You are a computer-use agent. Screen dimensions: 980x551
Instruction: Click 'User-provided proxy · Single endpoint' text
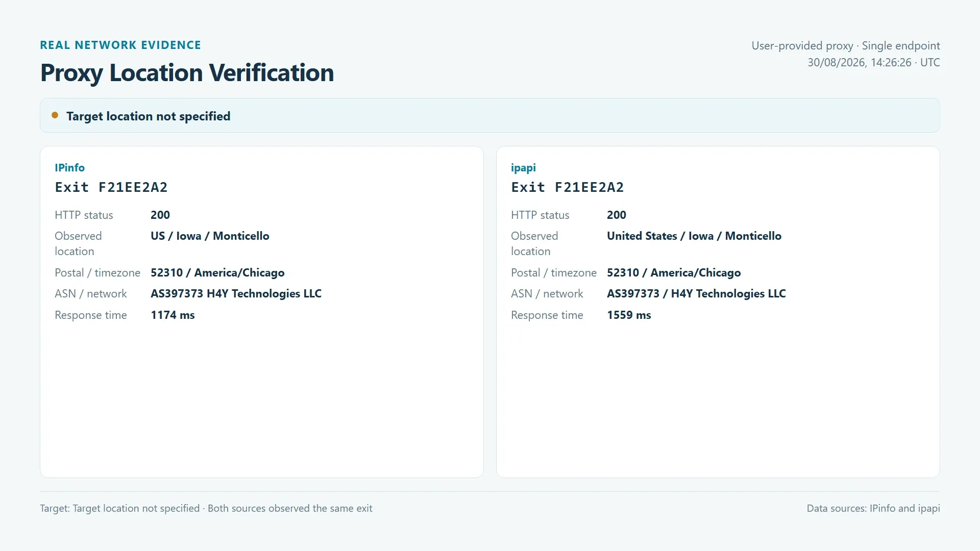click(x=845, y=46)
